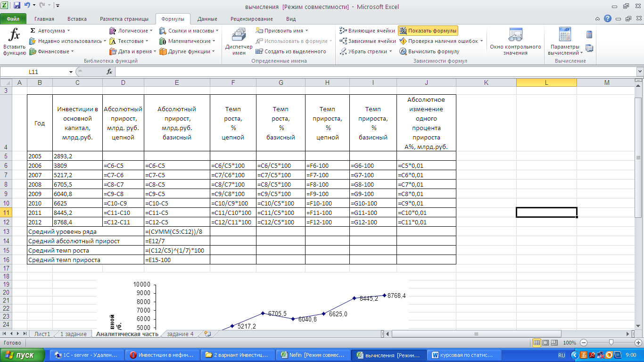This screenshot has height=362, width=644.
Task: Open Lookup and Reference functions
Action: [189, 31]
